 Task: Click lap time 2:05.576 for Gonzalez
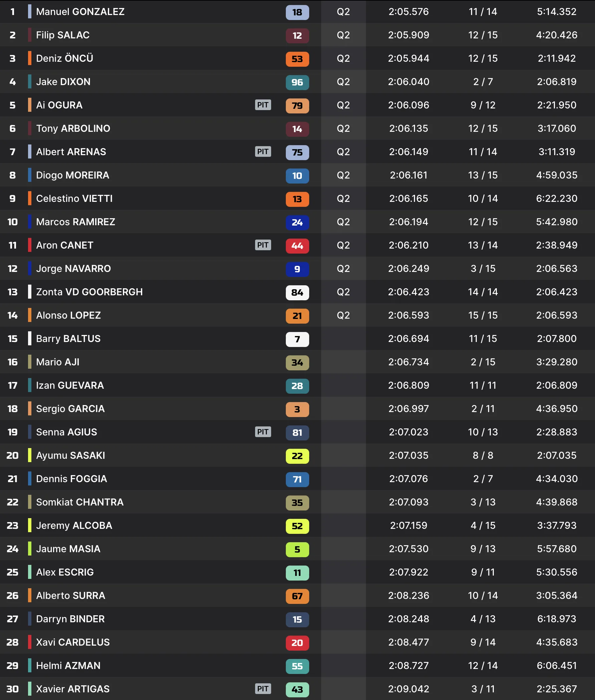(408, 12)
